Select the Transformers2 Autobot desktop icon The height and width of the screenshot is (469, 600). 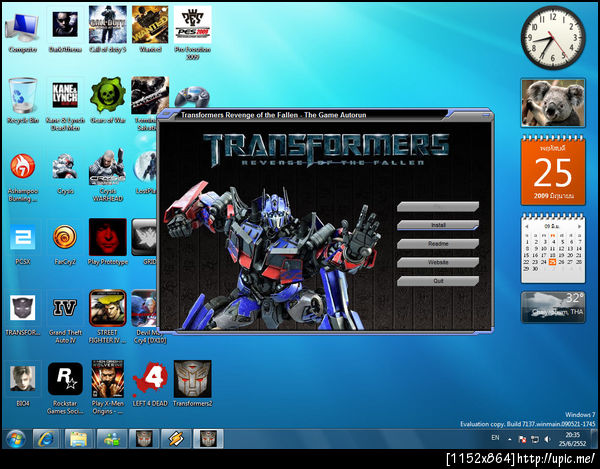coord(192,383)
